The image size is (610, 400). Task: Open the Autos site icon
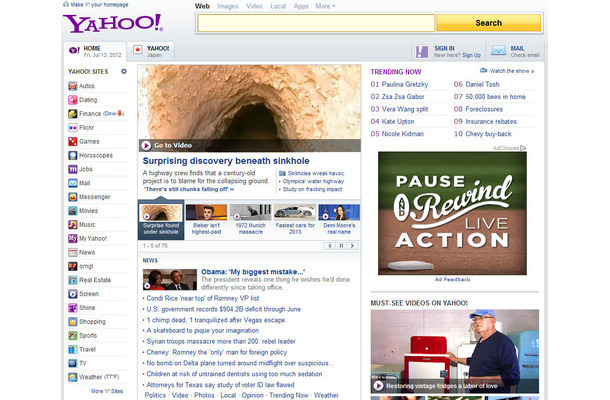[x=73, y=86]
